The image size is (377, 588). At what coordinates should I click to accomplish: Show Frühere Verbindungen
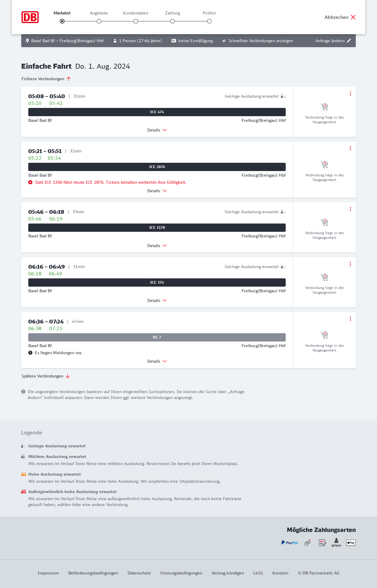[x=46, y=79]
